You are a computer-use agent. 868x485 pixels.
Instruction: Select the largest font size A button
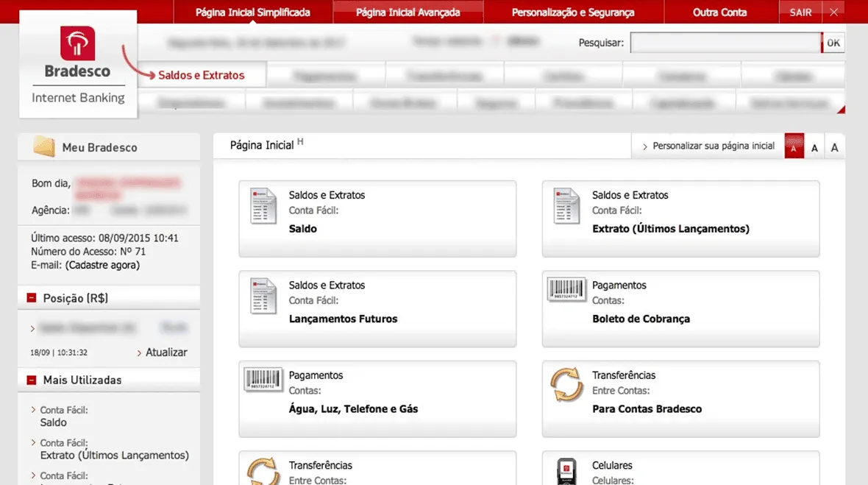[x=834, y=146]
